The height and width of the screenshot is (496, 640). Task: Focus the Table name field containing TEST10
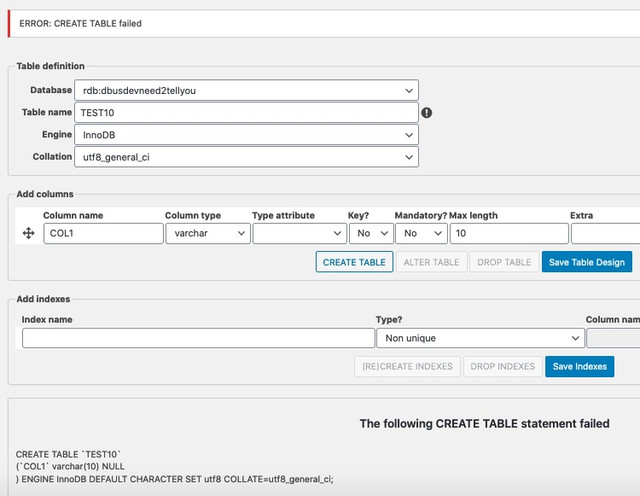(247, 113)
